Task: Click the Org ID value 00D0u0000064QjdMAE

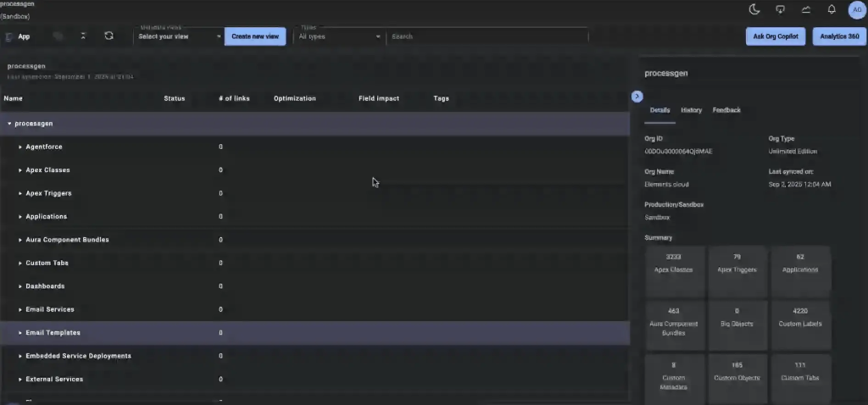Action: (678, 151)
